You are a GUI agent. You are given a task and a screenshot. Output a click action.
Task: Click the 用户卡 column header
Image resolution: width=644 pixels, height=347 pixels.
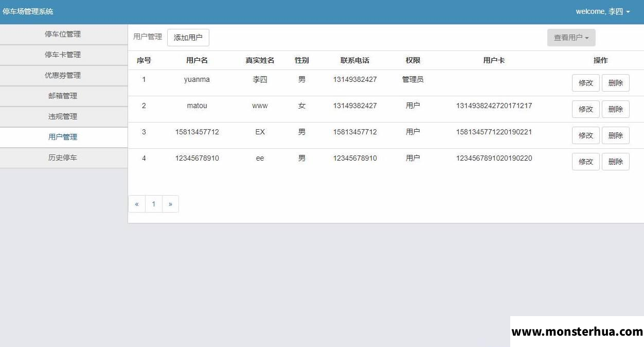(x=494, y=60)
